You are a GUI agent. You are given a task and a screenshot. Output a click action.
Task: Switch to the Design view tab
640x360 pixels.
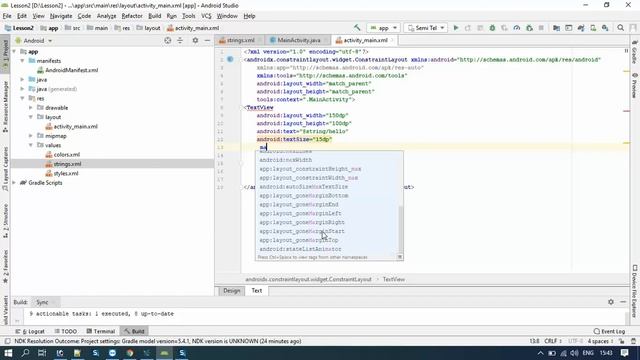pyautogui.click(x=231, y=291)
